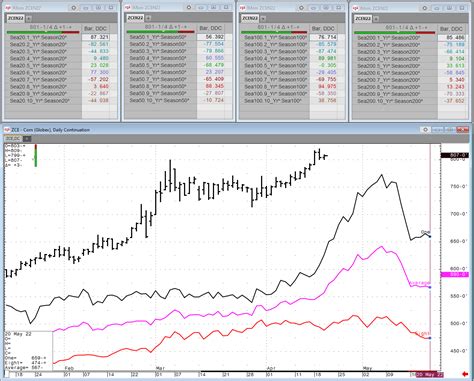Click the Average line label on chart
Screen dimensions: 474x381
coord(420,283)
